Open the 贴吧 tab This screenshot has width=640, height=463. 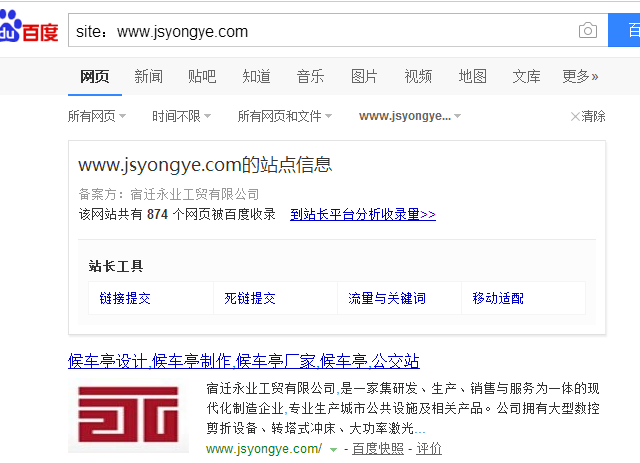202,76
